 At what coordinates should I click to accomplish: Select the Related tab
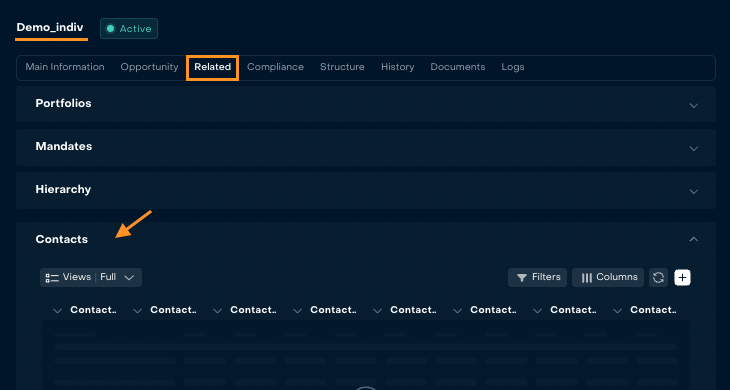(212, 67)
